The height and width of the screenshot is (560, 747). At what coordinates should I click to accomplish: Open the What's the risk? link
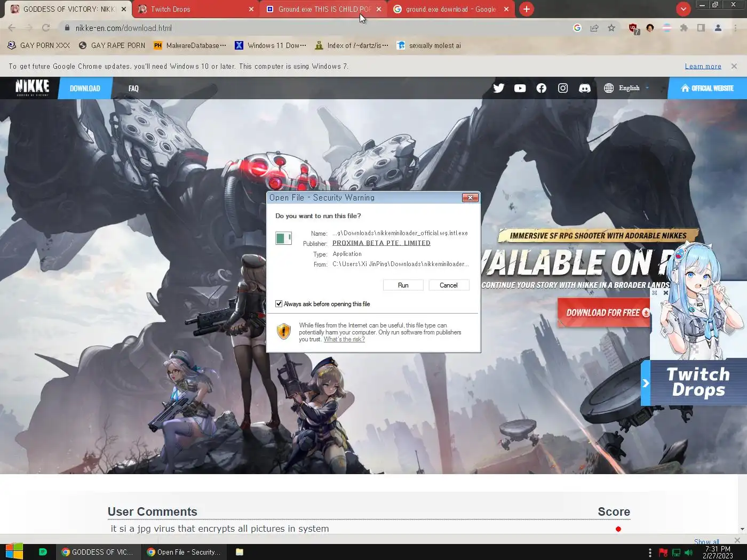point(344,339)
